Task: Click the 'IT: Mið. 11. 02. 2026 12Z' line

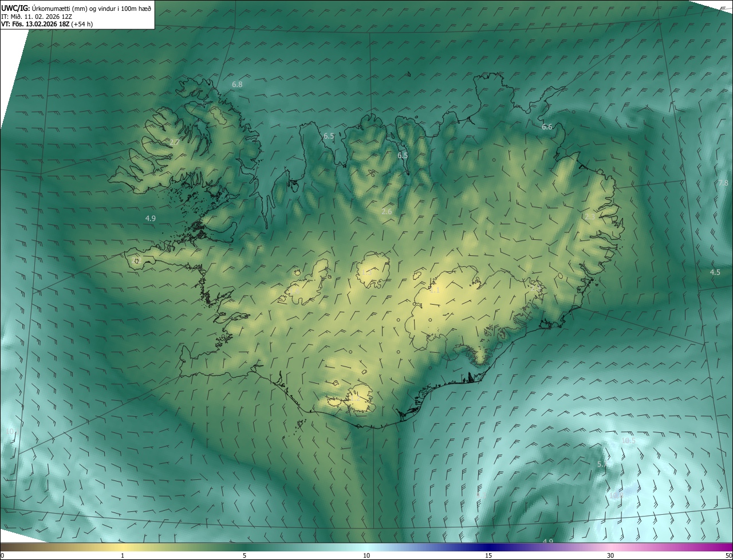Action: point(36,17)
